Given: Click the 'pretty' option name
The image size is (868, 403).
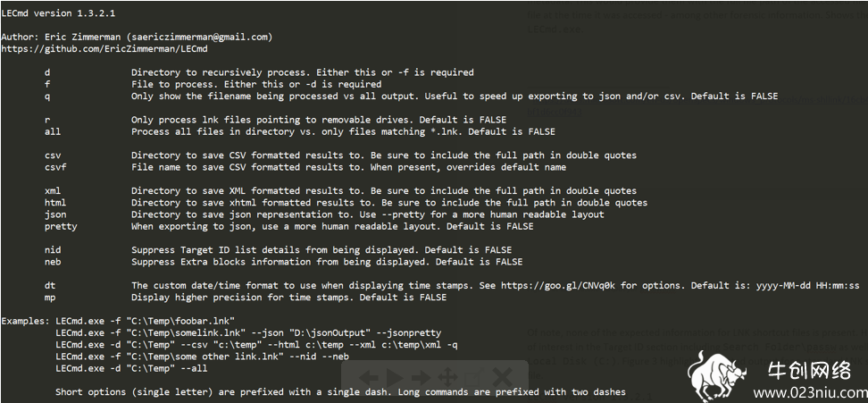Looking at the screenshot, I should coord(61,227).
